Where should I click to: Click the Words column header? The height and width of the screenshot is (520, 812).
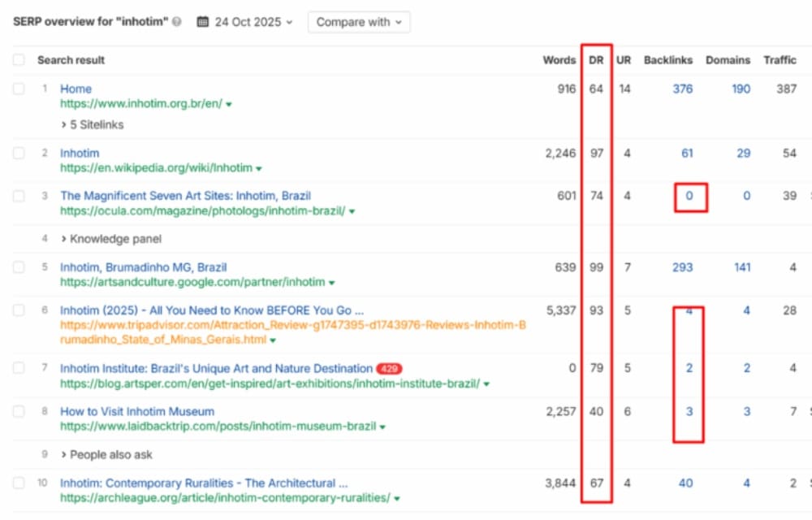pos(559,60)
